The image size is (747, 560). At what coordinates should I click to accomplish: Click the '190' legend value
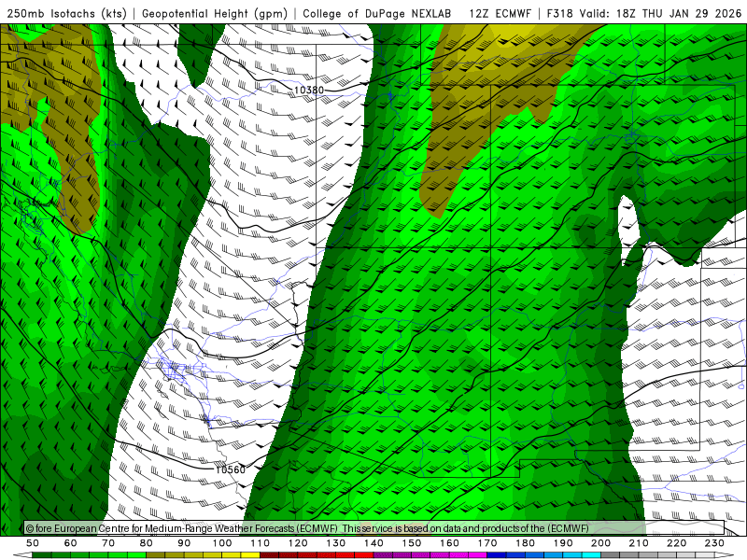click(563, 543)
